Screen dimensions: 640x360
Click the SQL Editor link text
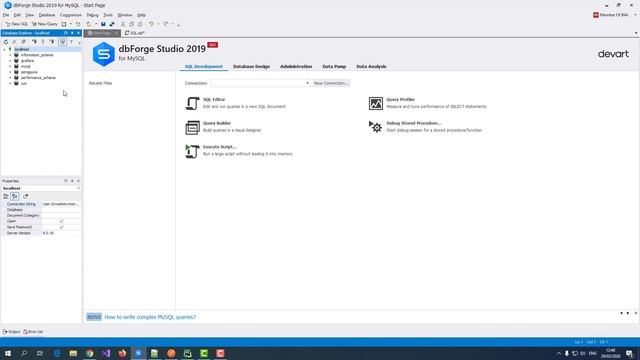(214, 100)
